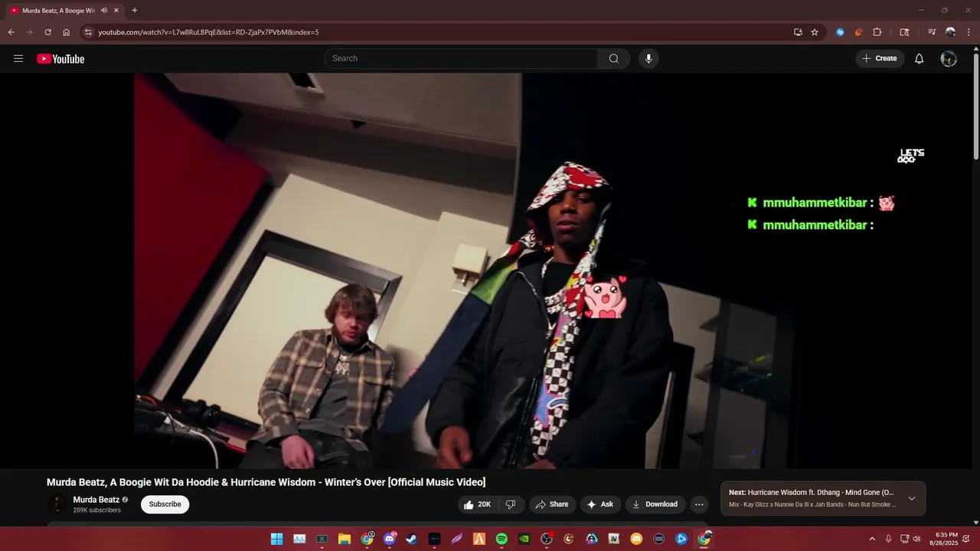
Task: Open Murda Beatz channel name link
Action: pyautogui.click(x=96, y=500)
